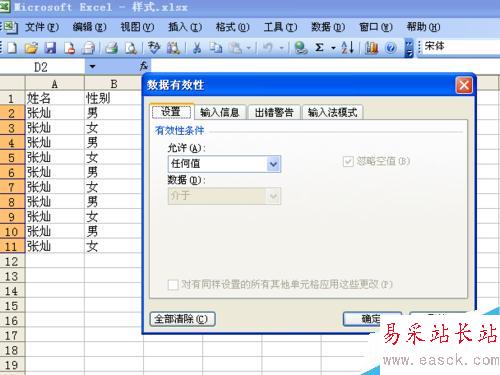
Task: Click cell A6 containing 张灿
Action: pos(55,172)
